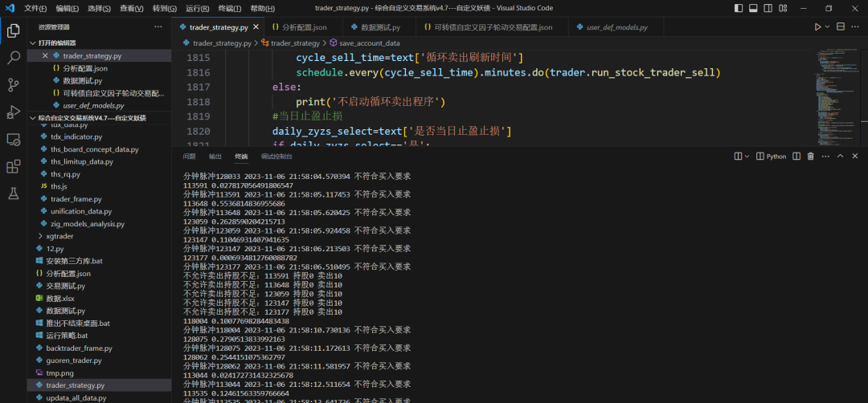Open the 查看(V) menu
This screenshot has width=868, height=403.
click(132, 9)
